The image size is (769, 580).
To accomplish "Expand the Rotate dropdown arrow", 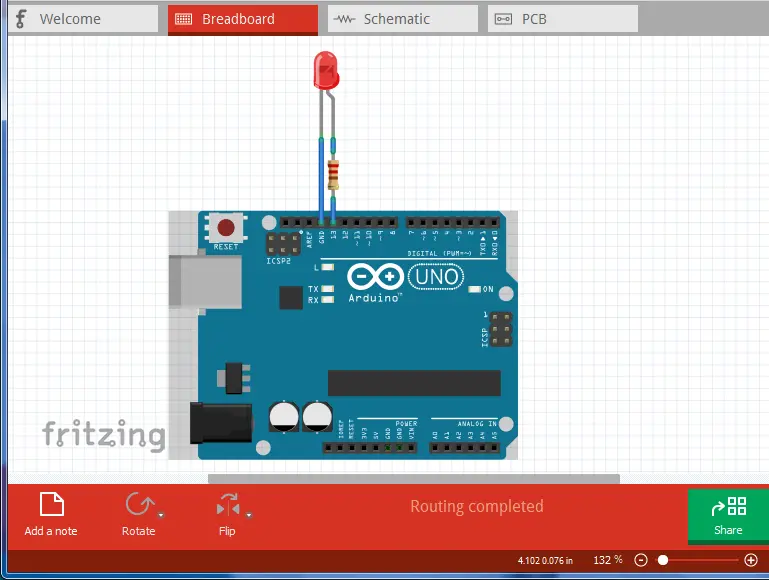I will (x=161, y=515).
